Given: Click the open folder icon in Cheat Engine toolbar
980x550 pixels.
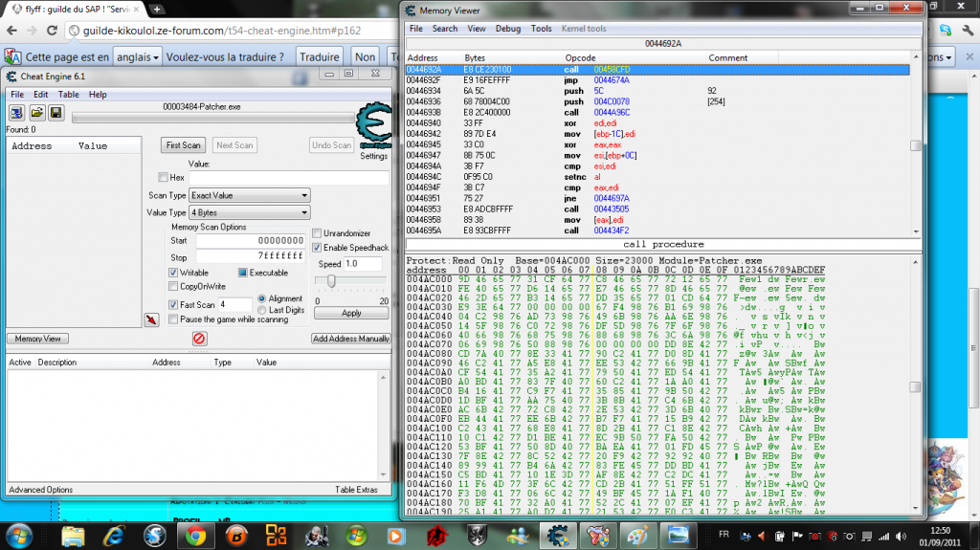Looking at the screenshot, I should pyautogui.click(x=37, y=113).
